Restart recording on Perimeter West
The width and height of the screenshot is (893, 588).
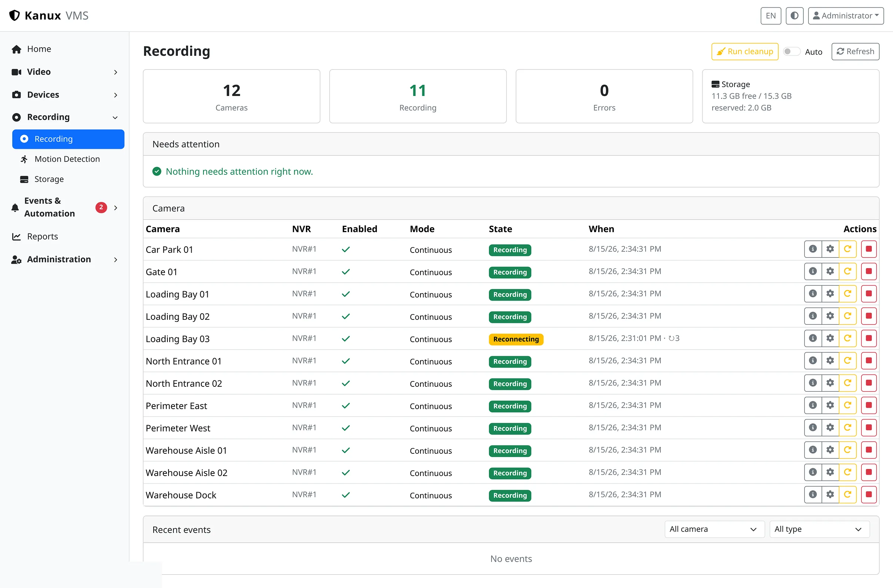[847, 427]
